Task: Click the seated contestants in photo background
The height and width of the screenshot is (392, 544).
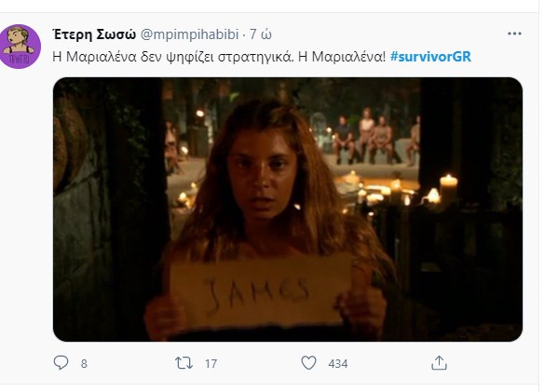Action: pyautogui.click(x=376, y=139)
